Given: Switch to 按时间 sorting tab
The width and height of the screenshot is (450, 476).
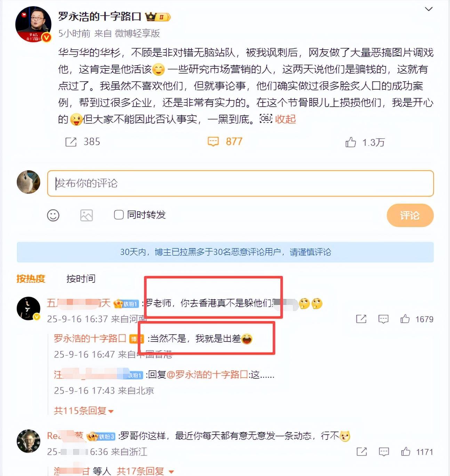Looking at the screenshot, I should click(81, 279).
